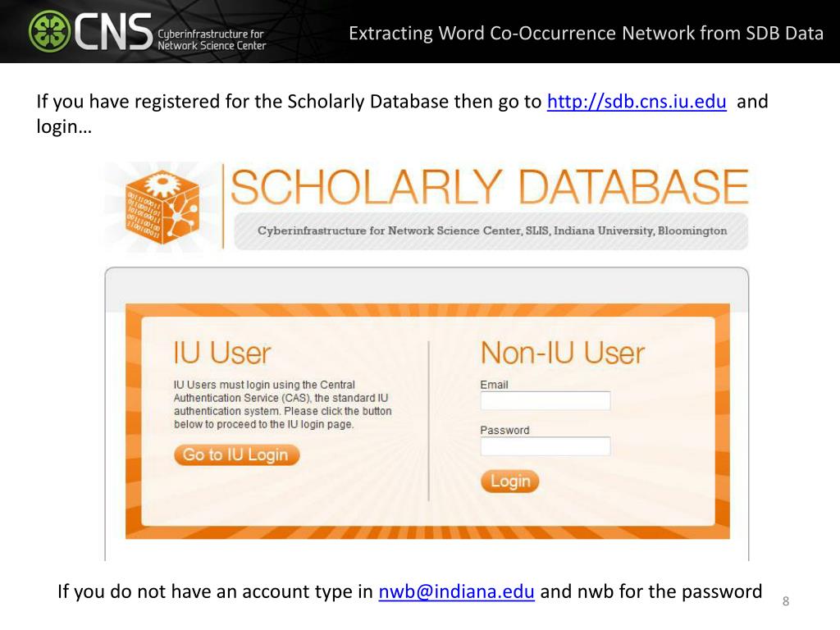Click the green CNS circular logo icon
The height and width of the screenshot is (630, 840).
[49, 31]
